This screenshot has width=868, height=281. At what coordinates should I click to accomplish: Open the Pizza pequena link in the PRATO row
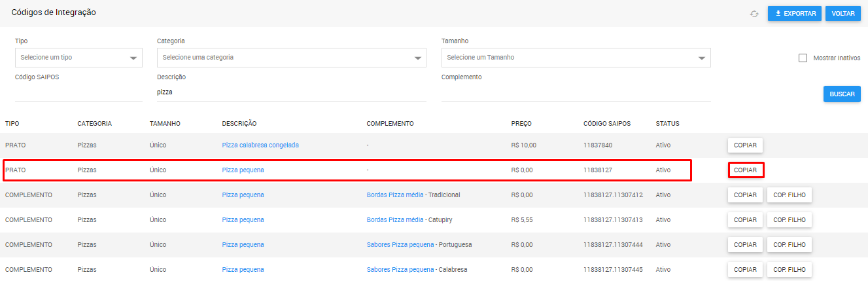pos(243,170)
